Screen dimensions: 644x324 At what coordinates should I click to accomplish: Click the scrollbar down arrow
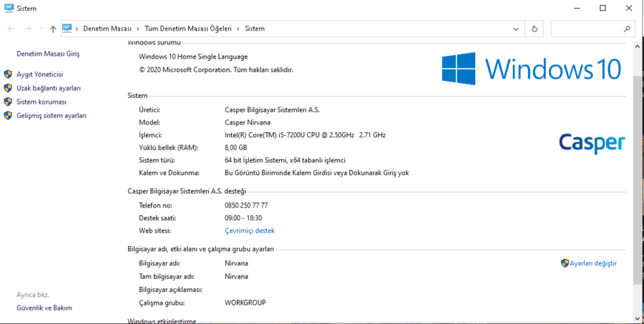tap(638, 319)
